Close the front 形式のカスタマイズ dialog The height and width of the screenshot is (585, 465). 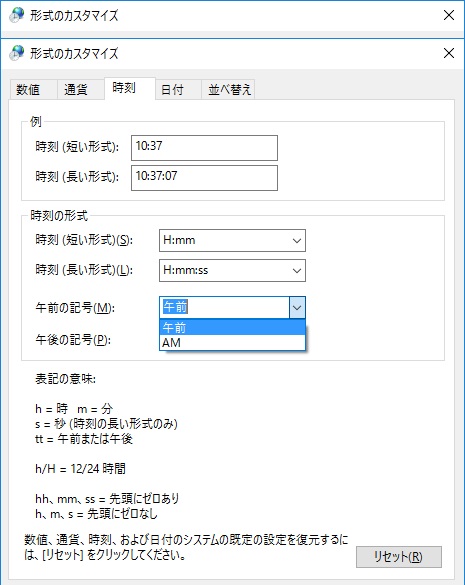click(449, 53)
